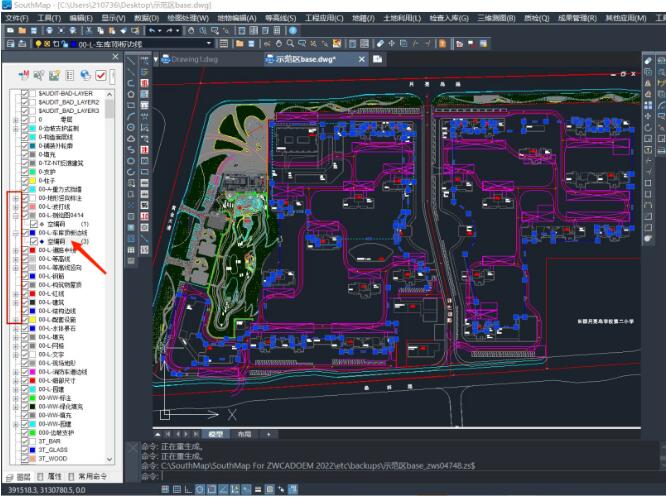The image size is (666, 498).
Task: Click the red checkmark icon in layer panel
Action: [x=101, y=76]
